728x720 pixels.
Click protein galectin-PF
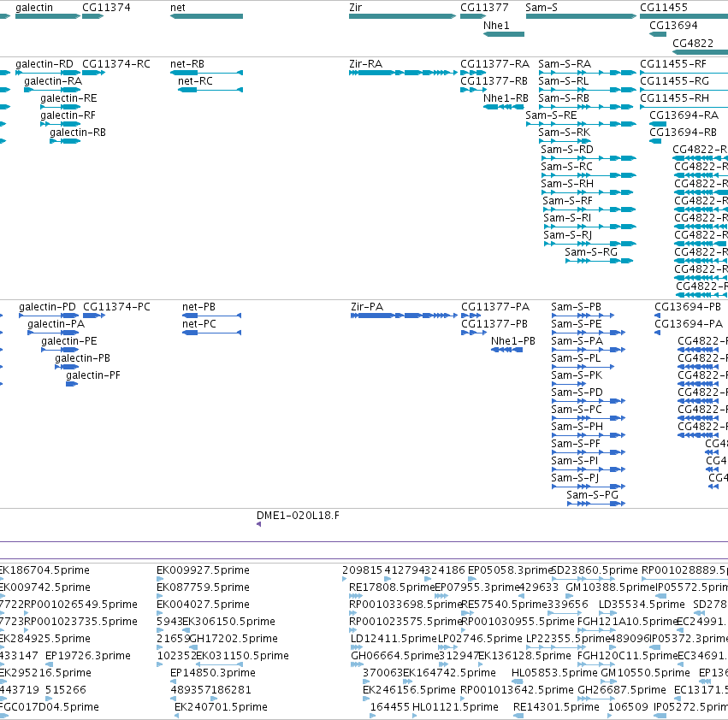coord(72,384)
